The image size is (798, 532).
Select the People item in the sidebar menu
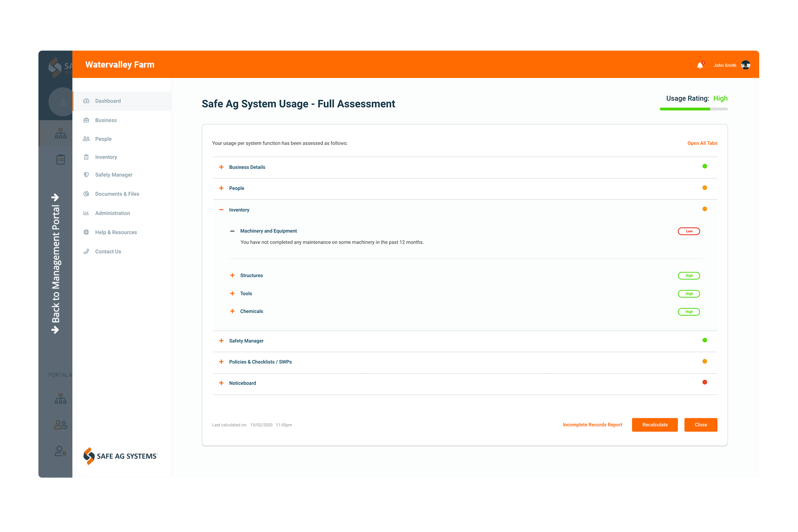[103, 139]
